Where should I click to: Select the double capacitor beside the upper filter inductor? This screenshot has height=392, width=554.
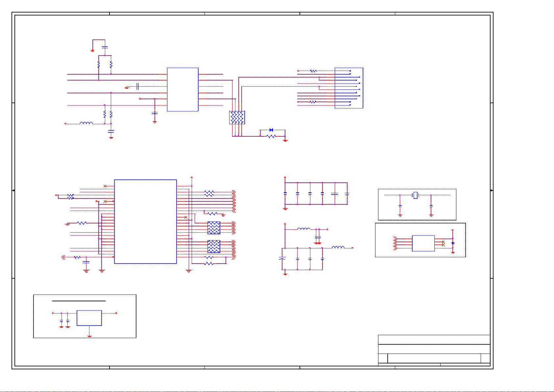tap(318, 237)
